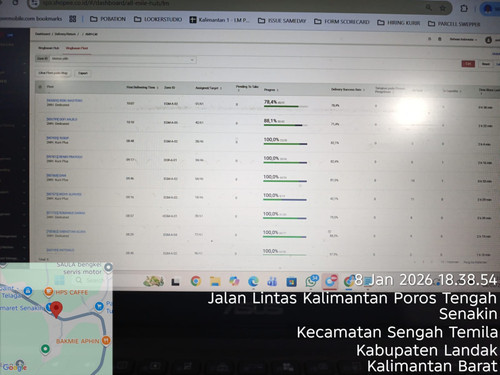Open the FORM SCORECARD bookmark folder

click(342, 22)
